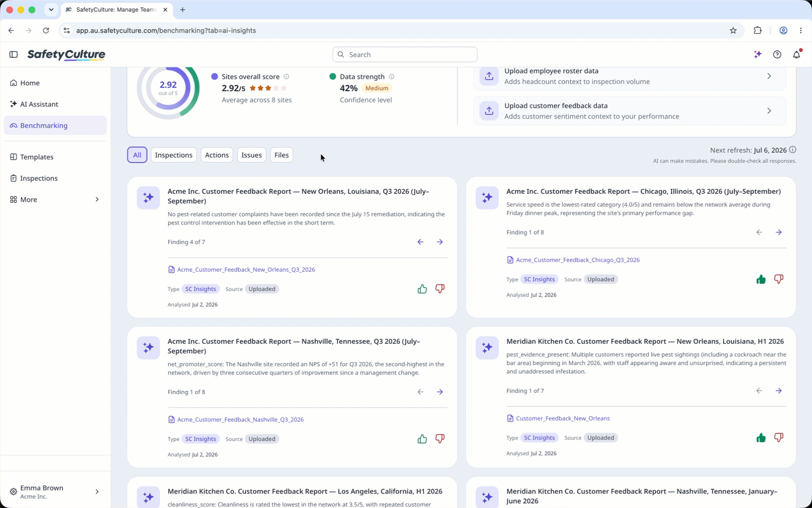Open the help question mark icon

point(777,55)
